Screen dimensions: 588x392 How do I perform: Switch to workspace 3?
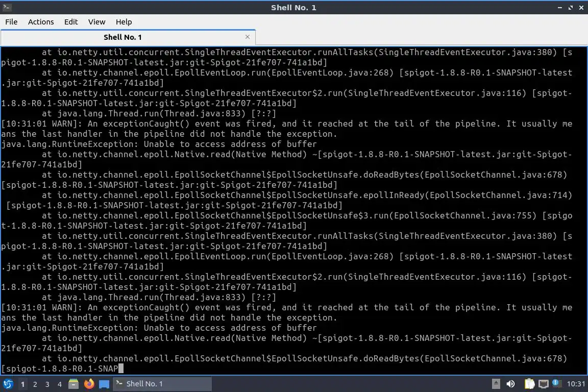tap(47, 384)
